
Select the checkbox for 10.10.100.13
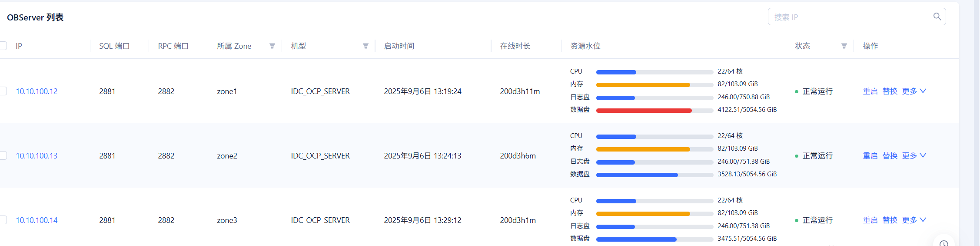click(3, 155)
